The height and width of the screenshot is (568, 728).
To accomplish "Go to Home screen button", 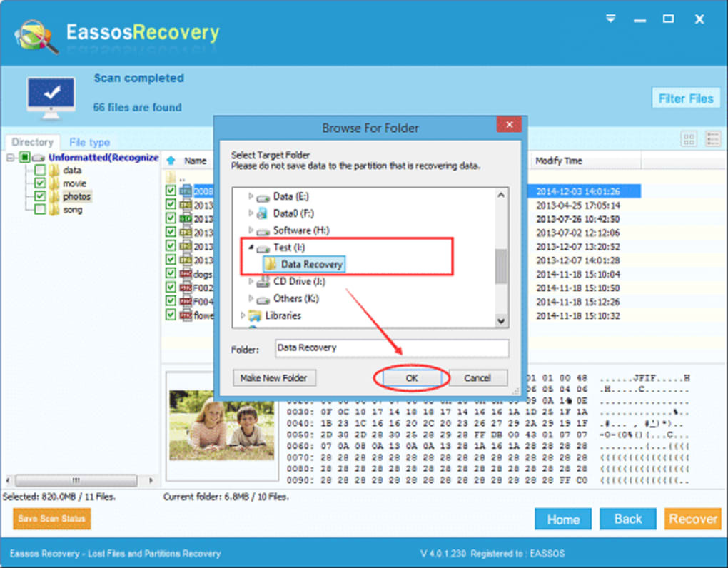I will coord(563,519).
